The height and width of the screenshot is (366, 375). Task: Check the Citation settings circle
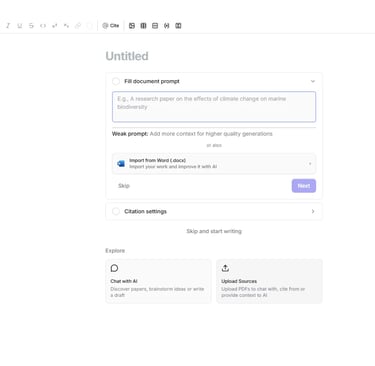click(116, 211)
